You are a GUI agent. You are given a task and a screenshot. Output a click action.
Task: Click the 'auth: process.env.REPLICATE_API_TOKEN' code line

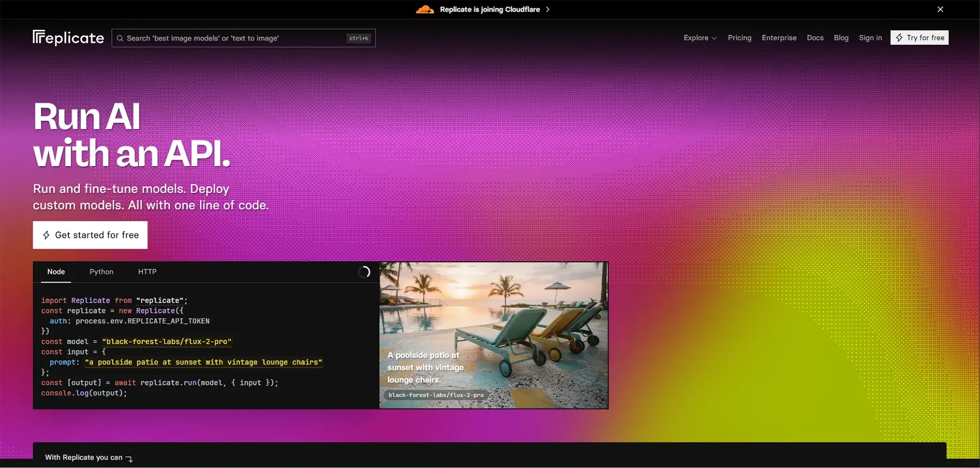pyautogui.click(x=129, y=321)
